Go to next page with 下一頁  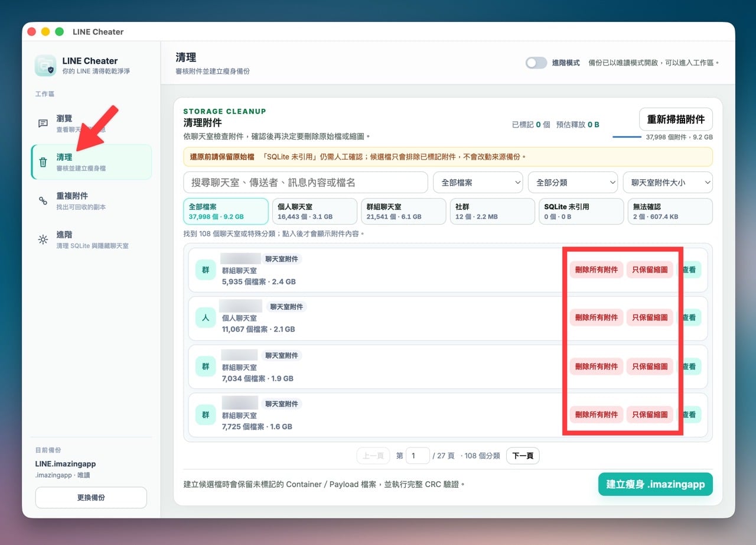click(523, 456)
